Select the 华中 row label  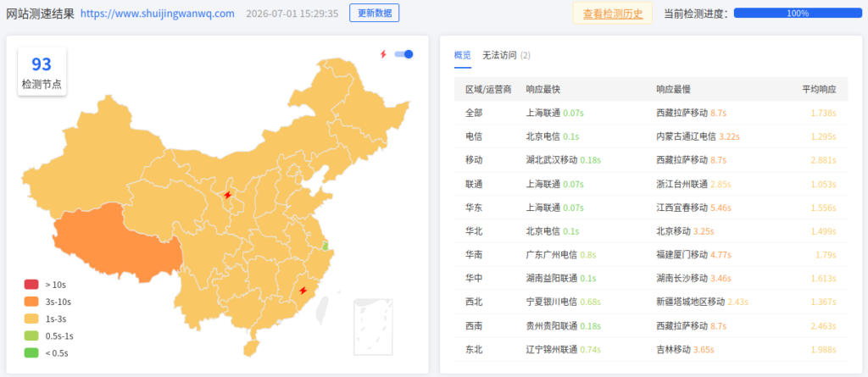pyautogui.click(x=474, y=278)
